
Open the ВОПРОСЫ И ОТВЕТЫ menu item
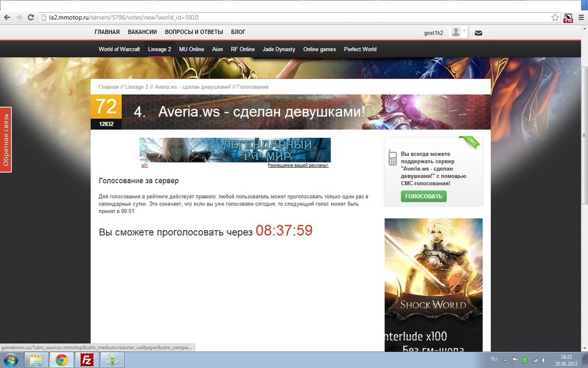coord(193,32)
